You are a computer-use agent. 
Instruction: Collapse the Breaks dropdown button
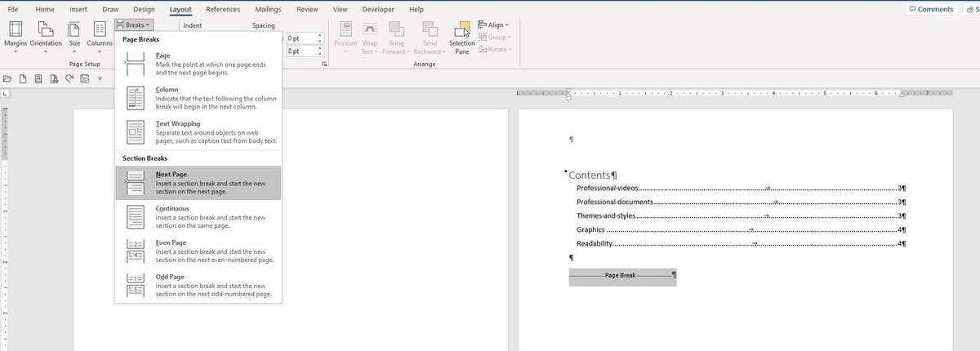tap(134, 25)
